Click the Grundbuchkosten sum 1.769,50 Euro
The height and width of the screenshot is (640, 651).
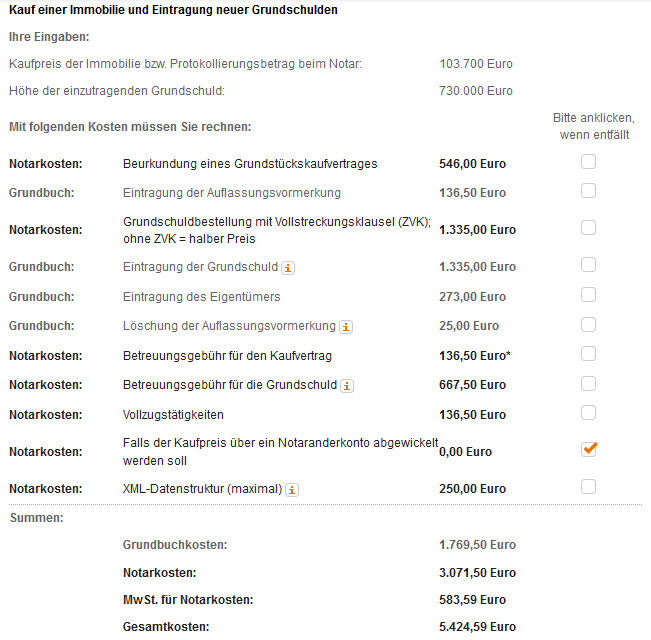477,545
